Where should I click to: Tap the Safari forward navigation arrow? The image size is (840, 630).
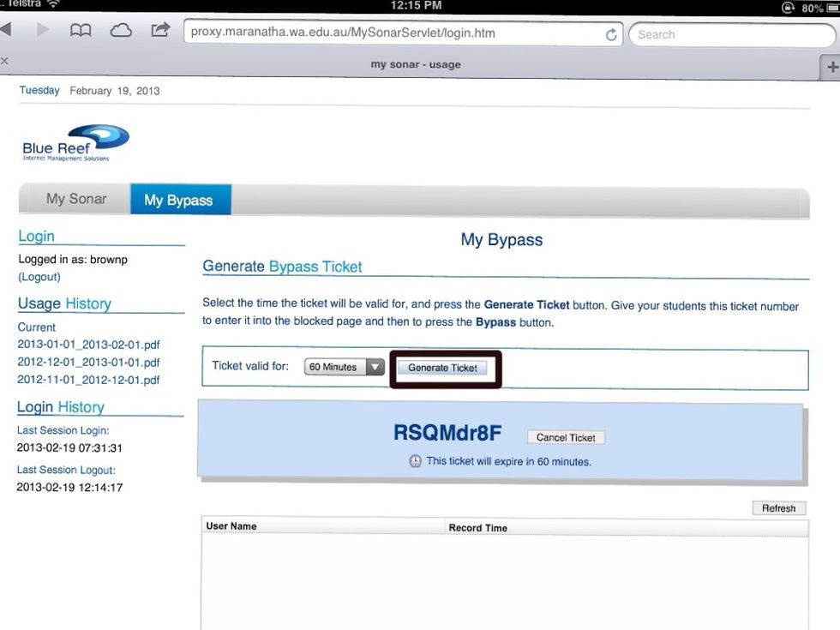(x=44, y=31)
